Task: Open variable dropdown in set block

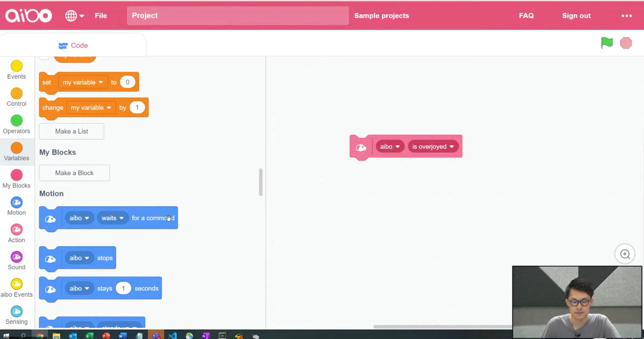Action: point(83,82)
